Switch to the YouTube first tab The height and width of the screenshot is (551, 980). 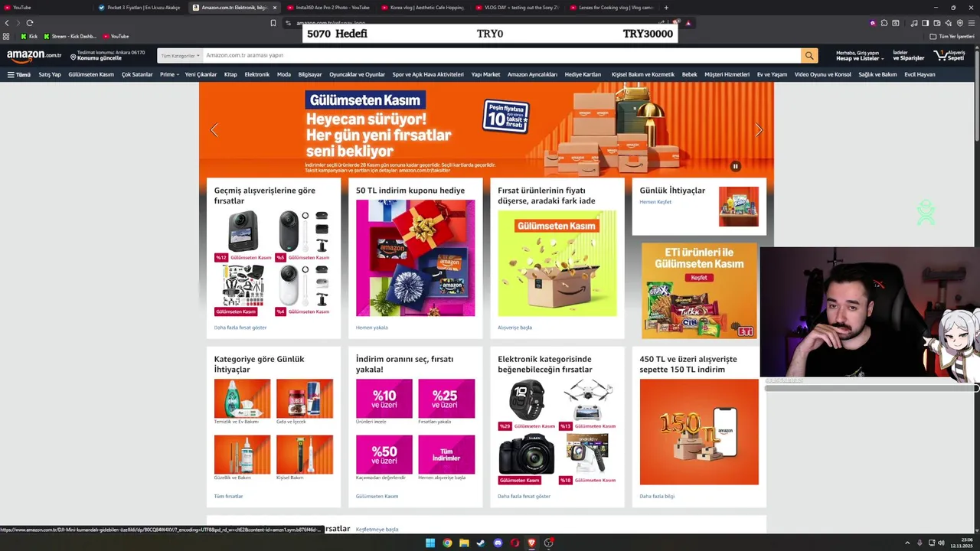[x=46, y=8]
